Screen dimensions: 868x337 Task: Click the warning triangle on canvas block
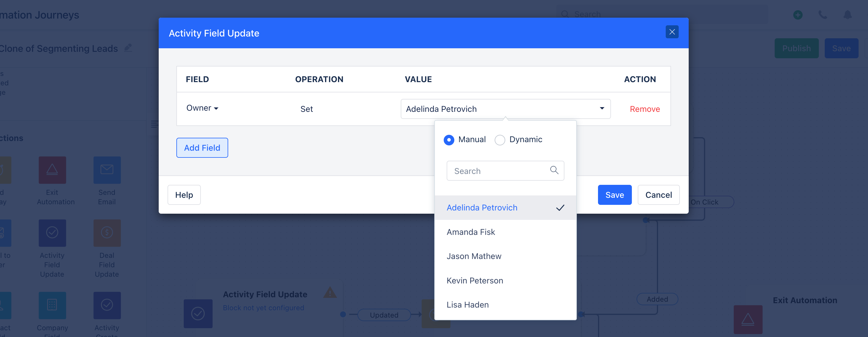[x=330, y=293]
